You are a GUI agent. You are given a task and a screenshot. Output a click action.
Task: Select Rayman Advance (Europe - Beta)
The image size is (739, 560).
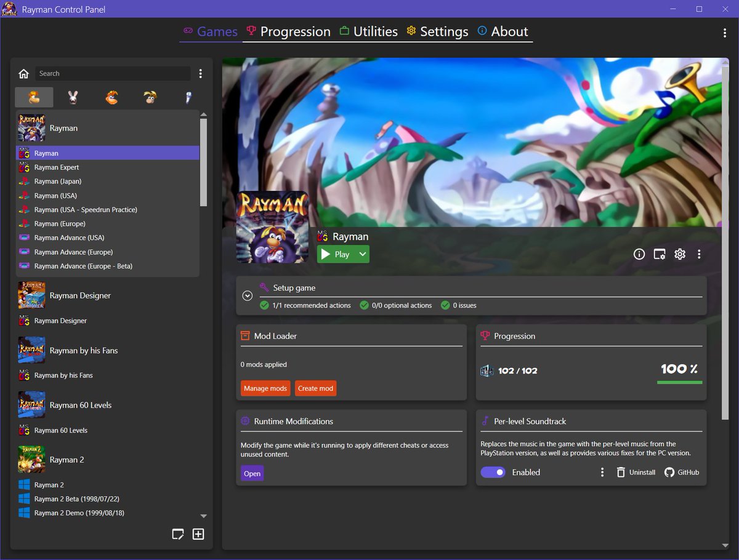[x=108, y=266]
